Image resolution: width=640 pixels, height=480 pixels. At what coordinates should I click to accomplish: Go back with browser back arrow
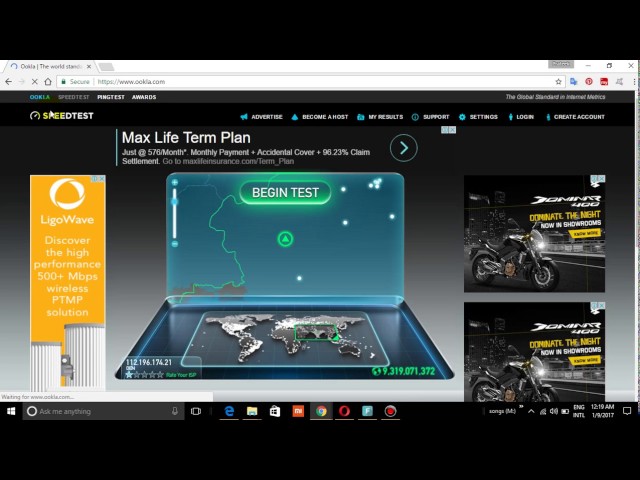pos(9,82)
